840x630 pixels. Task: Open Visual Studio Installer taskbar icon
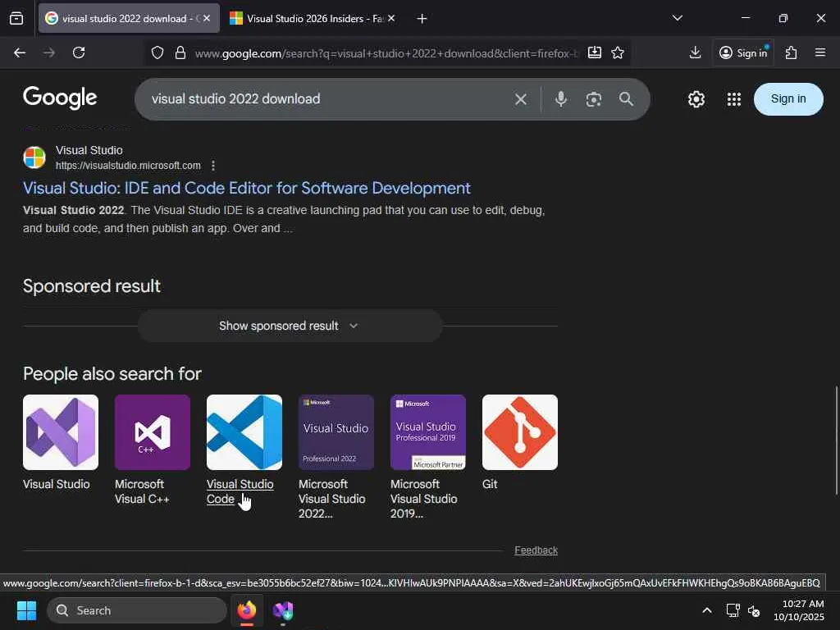[x=283, y=610]
